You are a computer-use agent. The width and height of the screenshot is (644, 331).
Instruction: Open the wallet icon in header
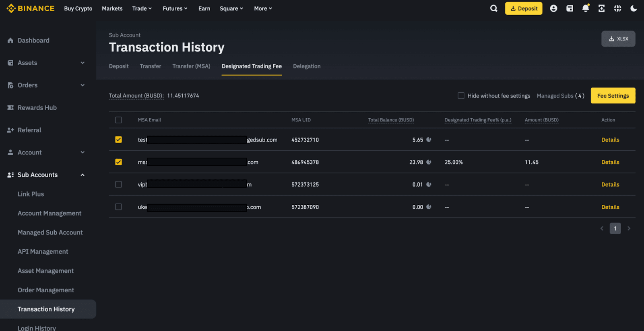point(570,8)
